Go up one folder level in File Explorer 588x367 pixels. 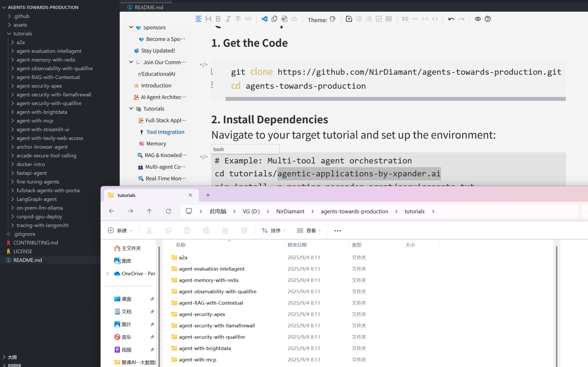point(149,211)
